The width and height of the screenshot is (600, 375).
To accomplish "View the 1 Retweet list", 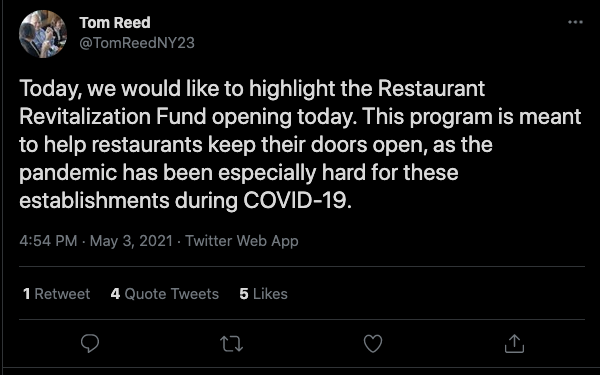I will (56, 294).
